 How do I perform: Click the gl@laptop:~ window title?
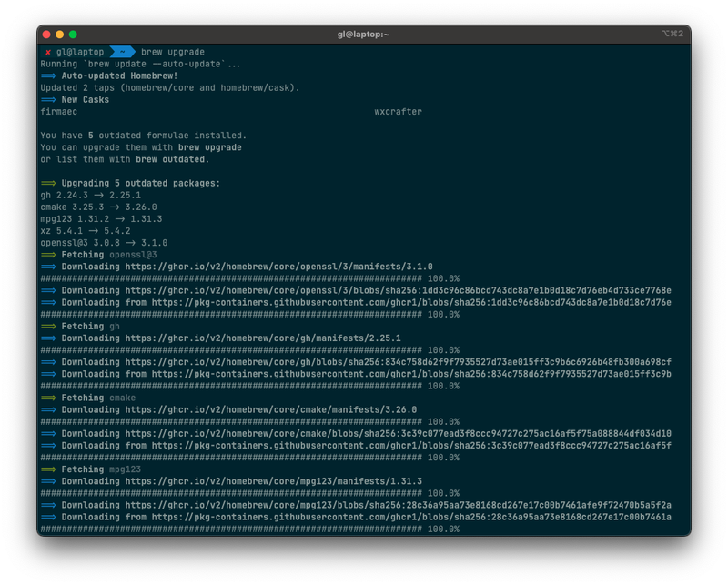[363, 34]
